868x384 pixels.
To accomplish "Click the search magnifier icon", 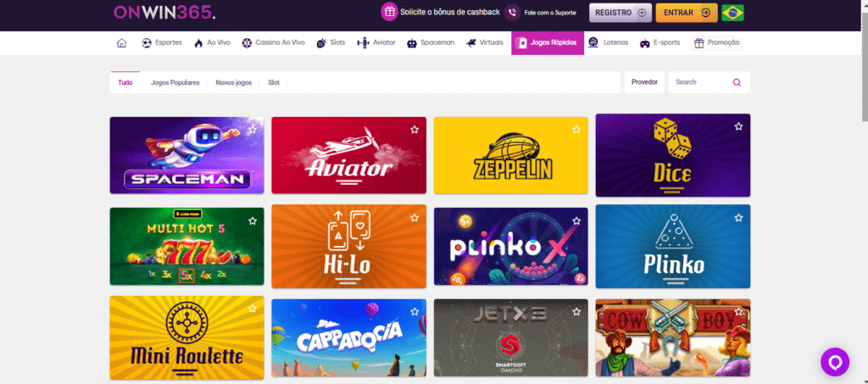I will (x=737, y=82).
